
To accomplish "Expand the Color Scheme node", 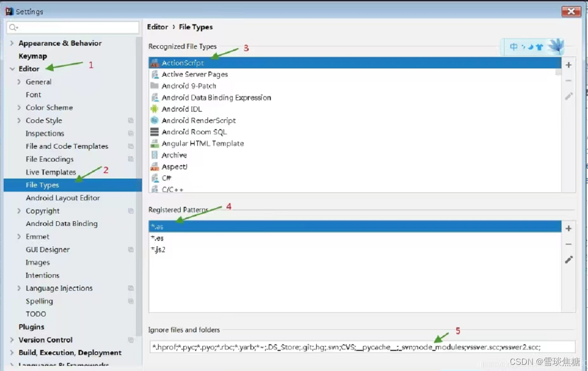I will tap(19, 108).
